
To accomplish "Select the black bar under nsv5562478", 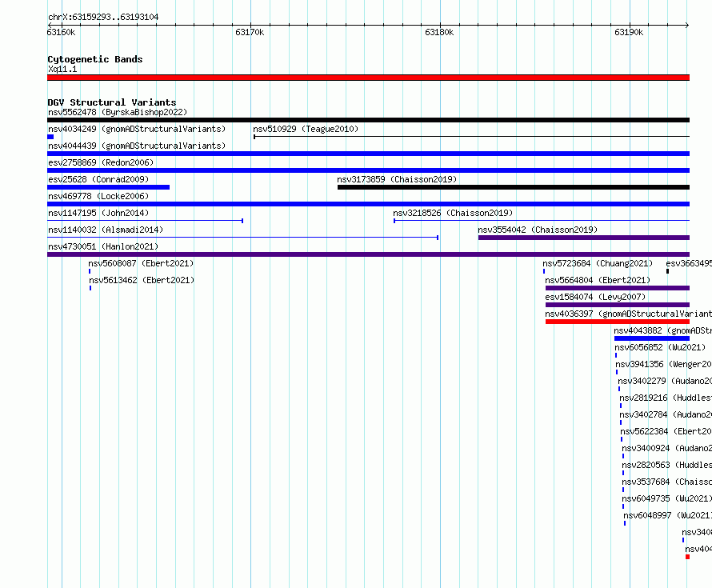I will pyautogui.click(x=368, y=120).
